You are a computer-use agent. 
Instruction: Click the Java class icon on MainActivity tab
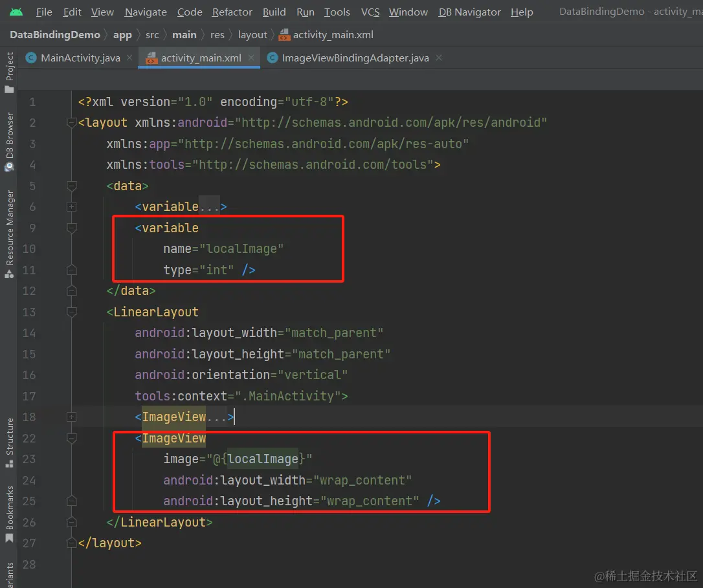tap(31, 58)
